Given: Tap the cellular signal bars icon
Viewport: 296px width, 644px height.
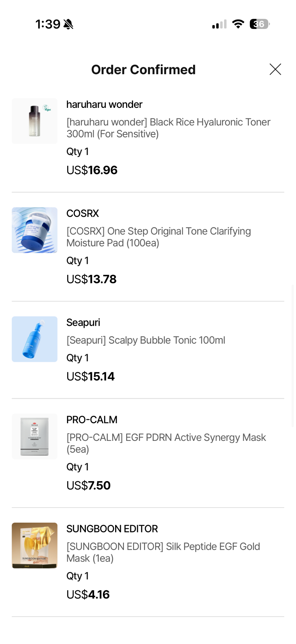Looking at the screenshot, I should [219, 24].
